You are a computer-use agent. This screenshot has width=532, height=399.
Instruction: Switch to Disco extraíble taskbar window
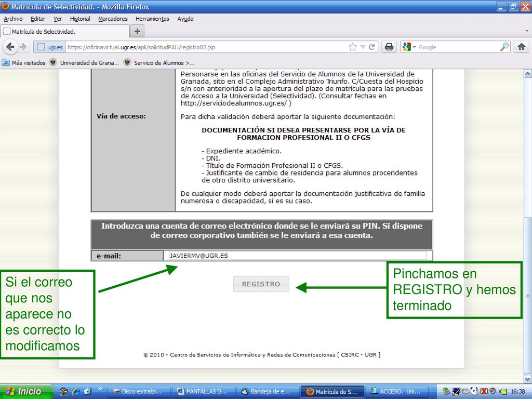tap(138, 392)
